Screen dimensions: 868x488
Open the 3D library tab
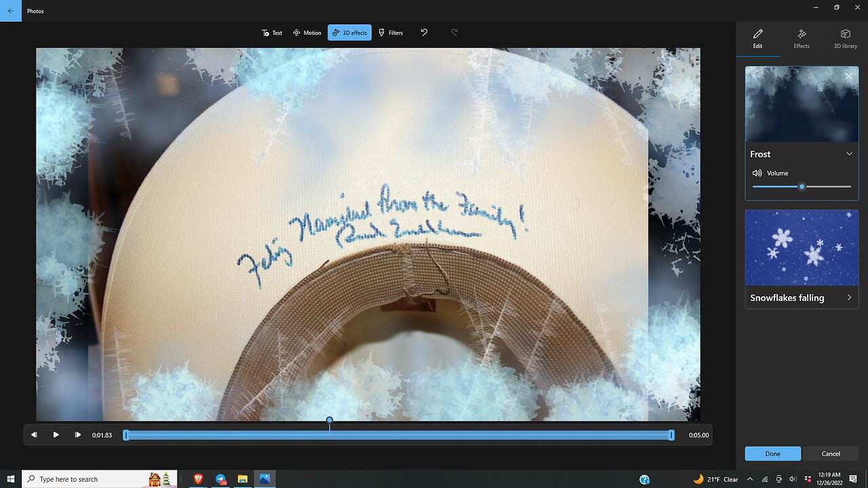pos(845,39)
